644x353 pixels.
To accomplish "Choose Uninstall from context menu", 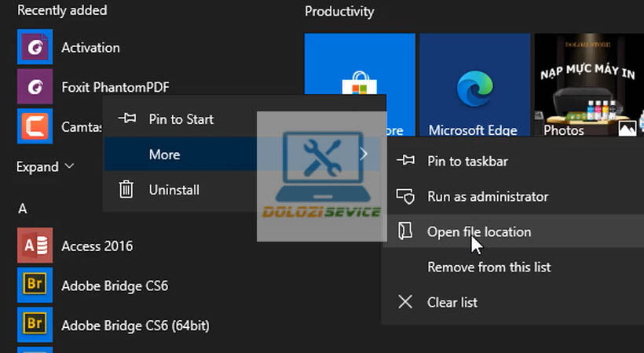I will (174, 190).
